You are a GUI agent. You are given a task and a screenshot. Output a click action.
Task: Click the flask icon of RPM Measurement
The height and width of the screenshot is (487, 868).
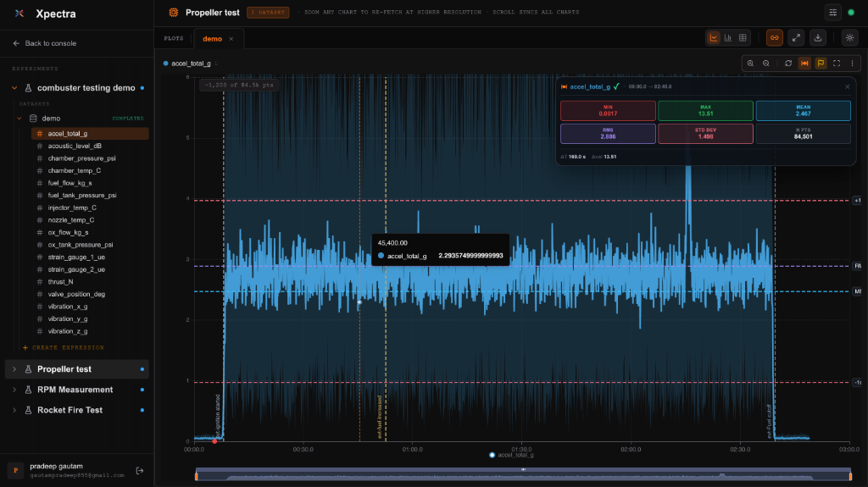click(x=28, y=390)
